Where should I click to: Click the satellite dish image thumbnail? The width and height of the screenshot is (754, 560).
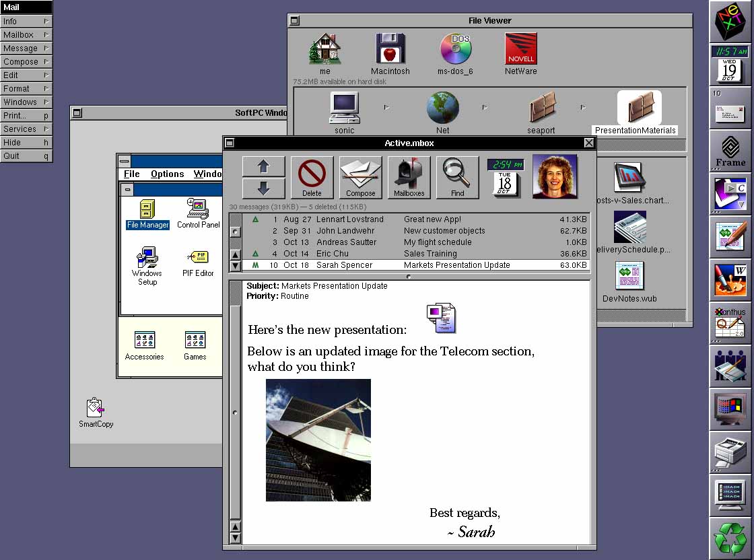318,440
